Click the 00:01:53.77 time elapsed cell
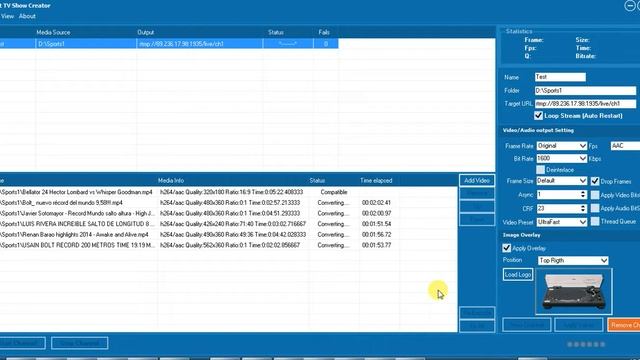Screen dimensions: 640x360 pyautogui.click(x=376, y=245)
